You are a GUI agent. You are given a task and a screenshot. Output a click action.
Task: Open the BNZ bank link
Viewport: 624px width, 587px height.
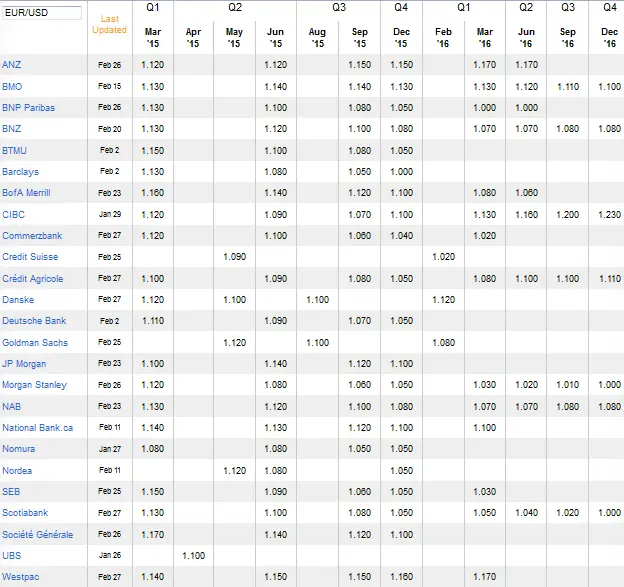[12, 129]
